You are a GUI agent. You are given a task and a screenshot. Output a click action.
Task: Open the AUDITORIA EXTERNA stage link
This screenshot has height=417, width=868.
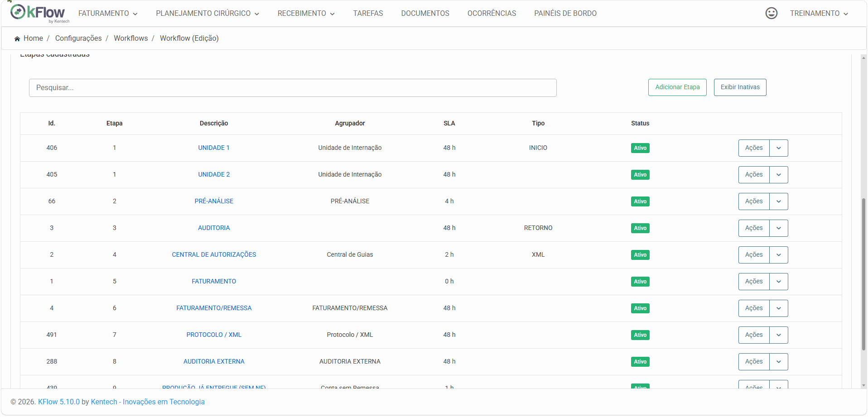pos(214,362)
